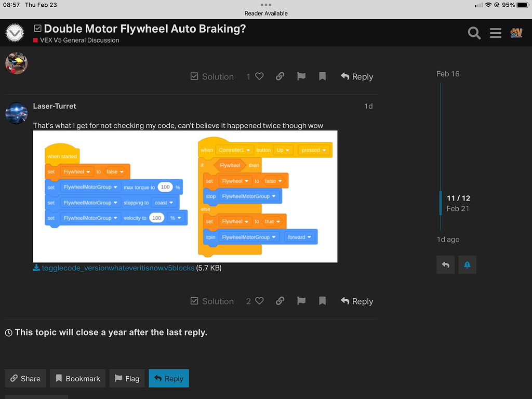This screenshot has height=399, width=532.
Task: Click the back-reply arrow icon near the timeline
Action: (x=445, y=264)
